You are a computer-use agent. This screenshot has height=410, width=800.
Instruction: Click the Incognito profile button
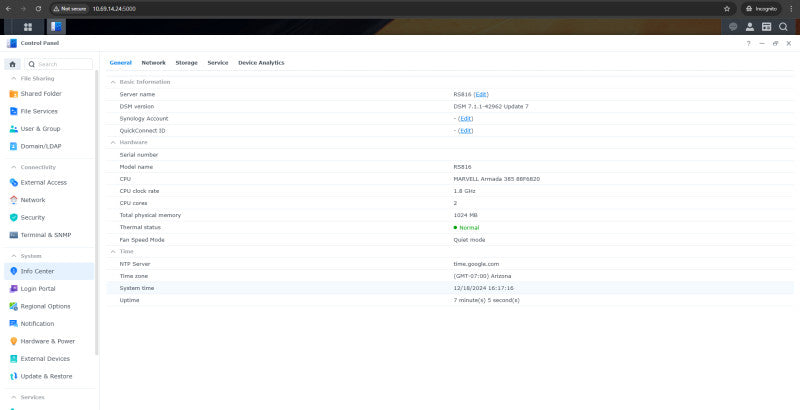pos(761,9)
